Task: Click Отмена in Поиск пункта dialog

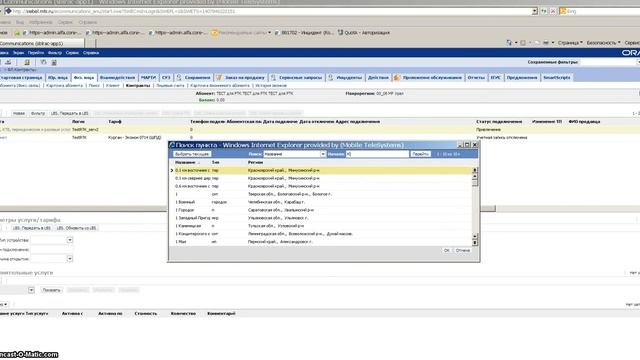Action: (463, 250)
